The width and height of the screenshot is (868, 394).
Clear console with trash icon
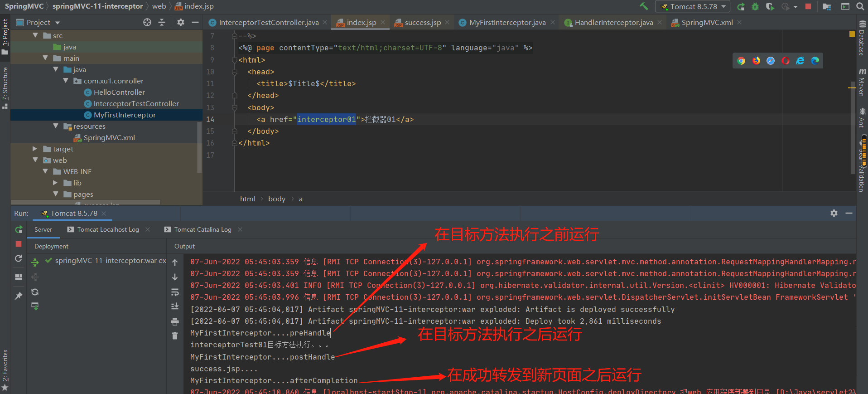[x=175, y=336]
